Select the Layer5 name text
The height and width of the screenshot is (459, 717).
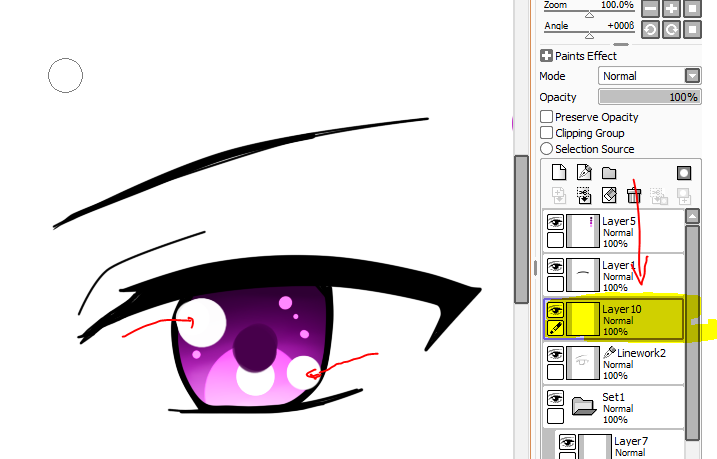click(x=619, y=221)
